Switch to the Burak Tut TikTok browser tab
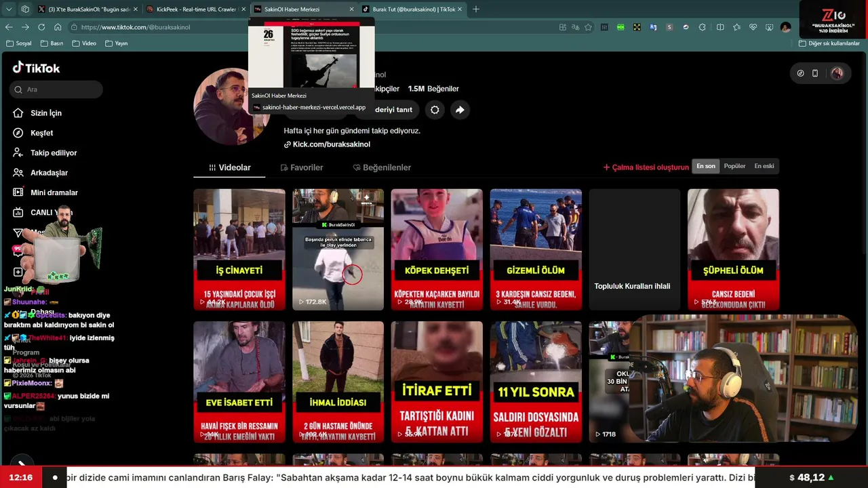 pyautogui.click(x=412, y=9)
